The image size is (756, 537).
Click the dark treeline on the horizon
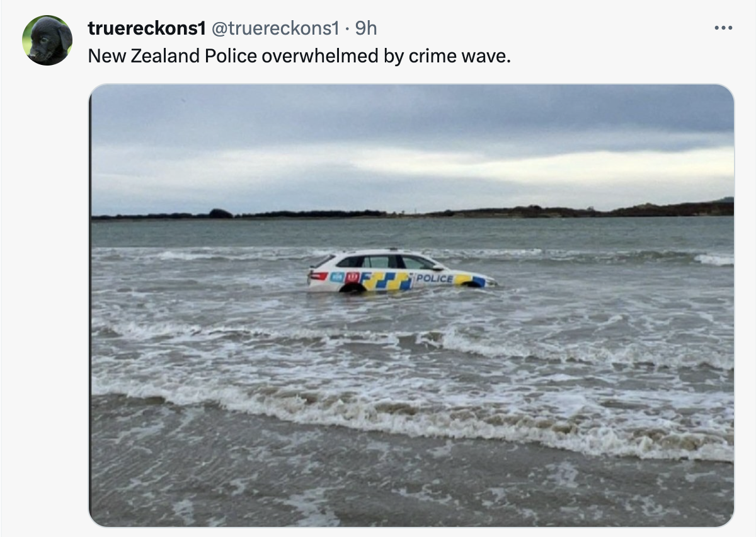(x=413, y=211)
